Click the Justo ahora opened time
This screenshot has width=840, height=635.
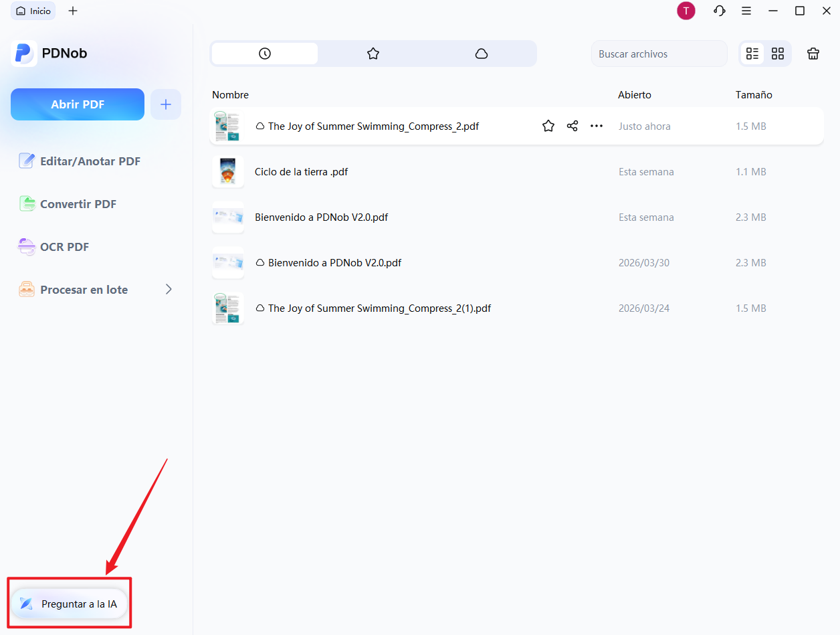click(645, 126)
